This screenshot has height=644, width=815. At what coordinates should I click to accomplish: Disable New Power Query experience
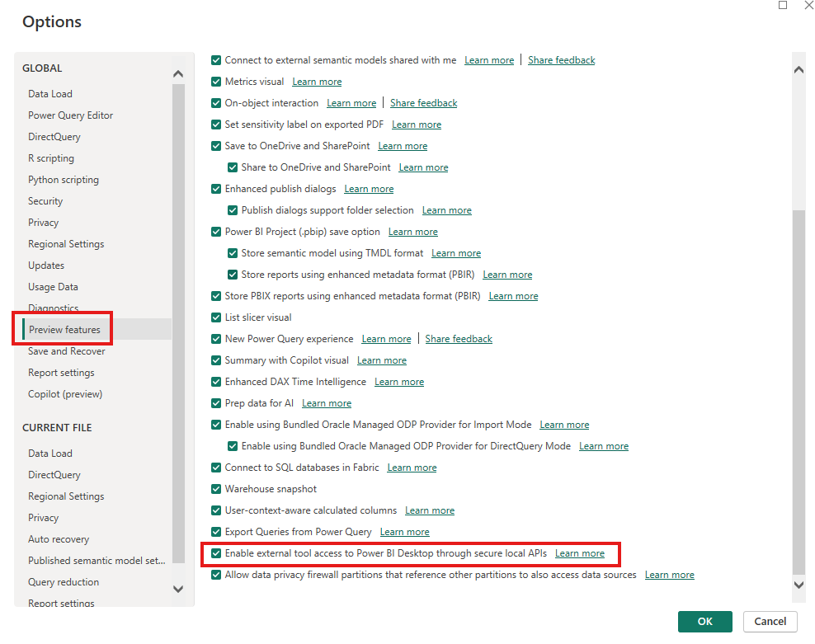coord(216,339)
